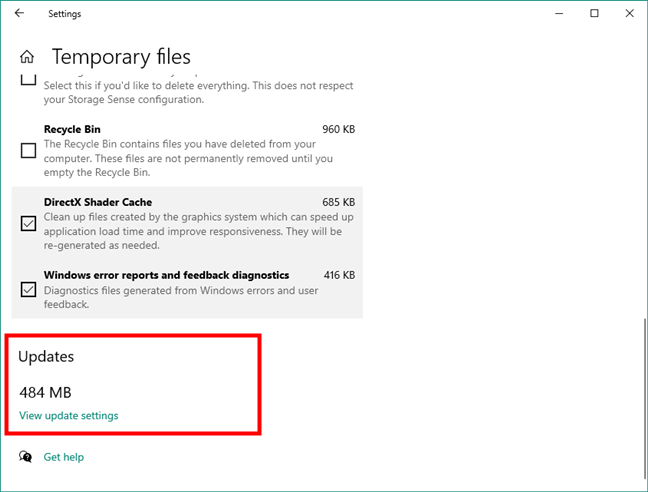Viewport: 648px width, 492px height.
Task: Minimize the Settings window
Action: coord(559,13)
